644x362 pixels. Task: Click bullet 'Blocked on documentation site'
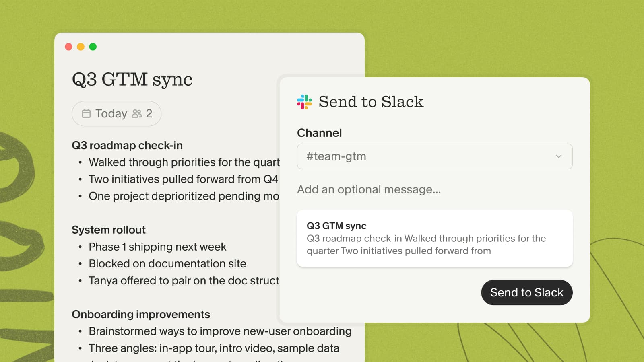[x=167, y=263]
